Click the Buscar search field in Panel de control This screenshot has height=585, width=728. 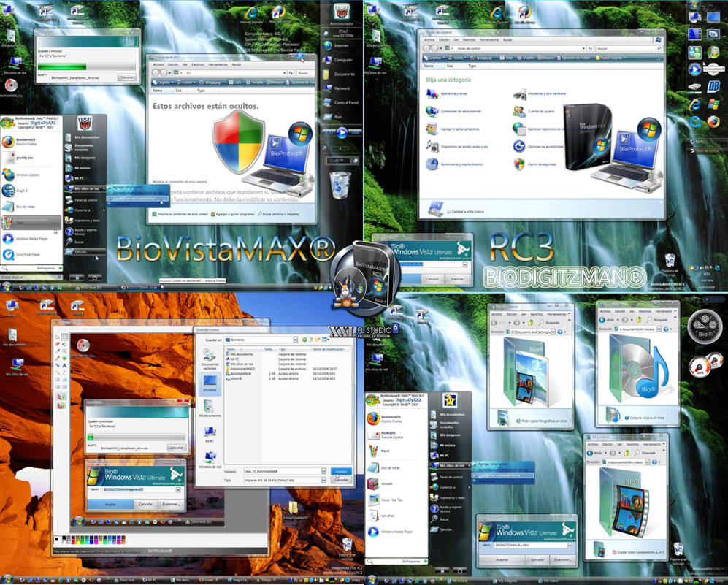(626, 48)
